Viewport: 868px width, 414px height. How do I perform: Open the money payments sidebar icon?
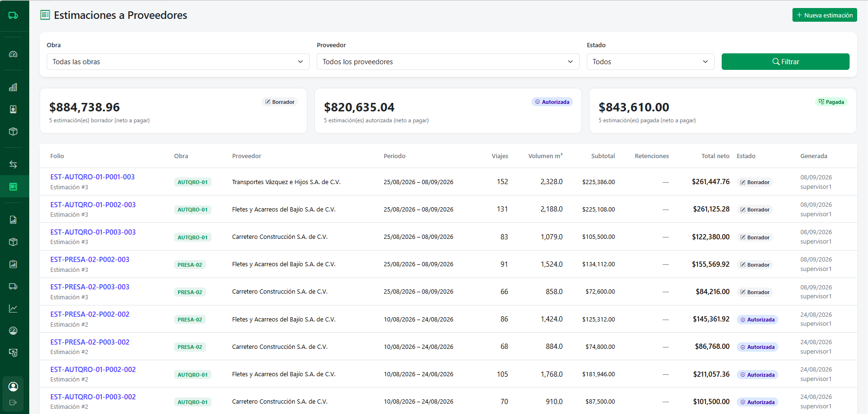pos(13,353)
